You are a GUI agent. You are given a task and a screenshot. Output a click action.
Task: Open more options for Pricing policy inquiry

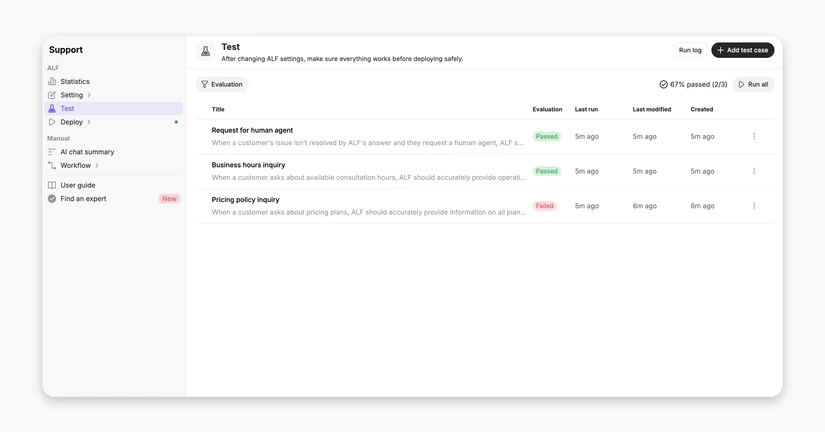(x=754, y=206)
